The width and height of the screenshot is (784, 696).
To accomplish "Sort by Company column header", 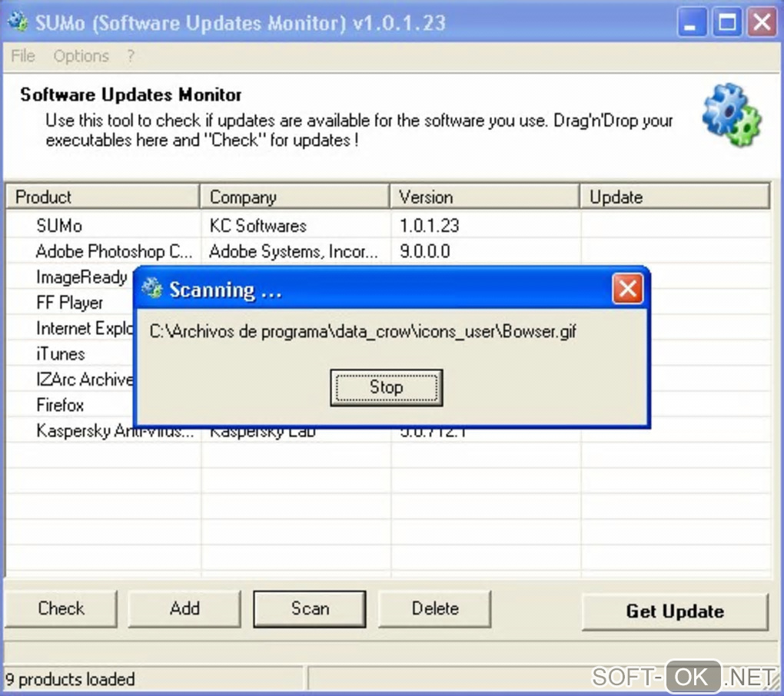I will (294, 197).
